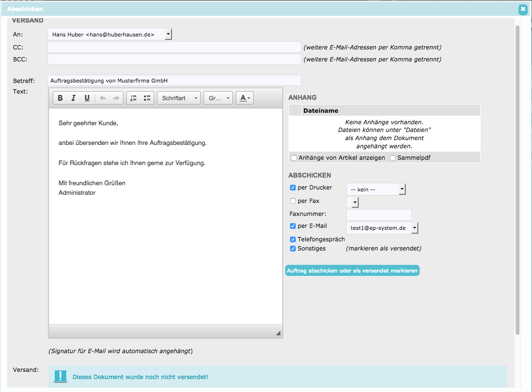Image resolution: width=532 pixels, height=392 pixels.
Task: Insert a numbered list
Action: click(133, 98)
